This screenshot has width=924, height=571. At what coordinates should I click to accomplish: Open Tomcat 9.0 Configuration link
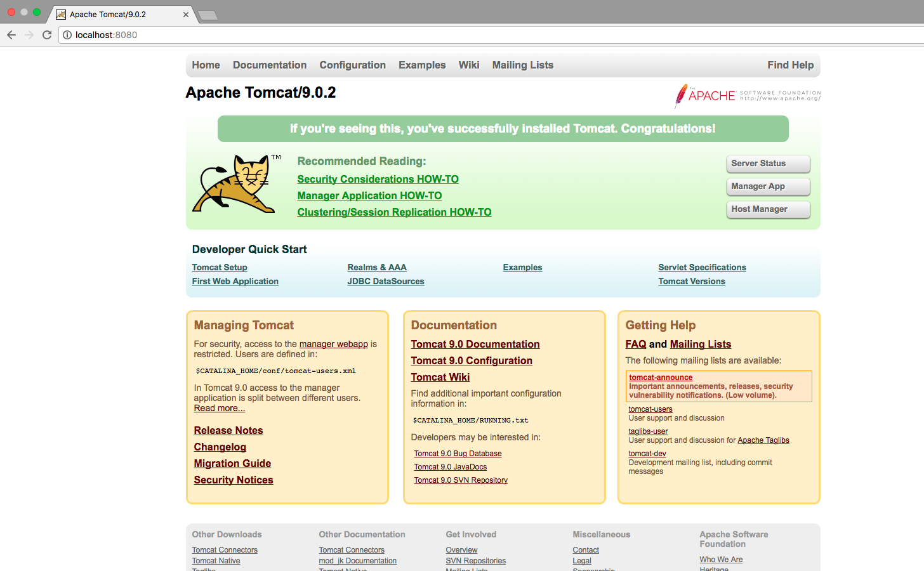tap(472, 361)
